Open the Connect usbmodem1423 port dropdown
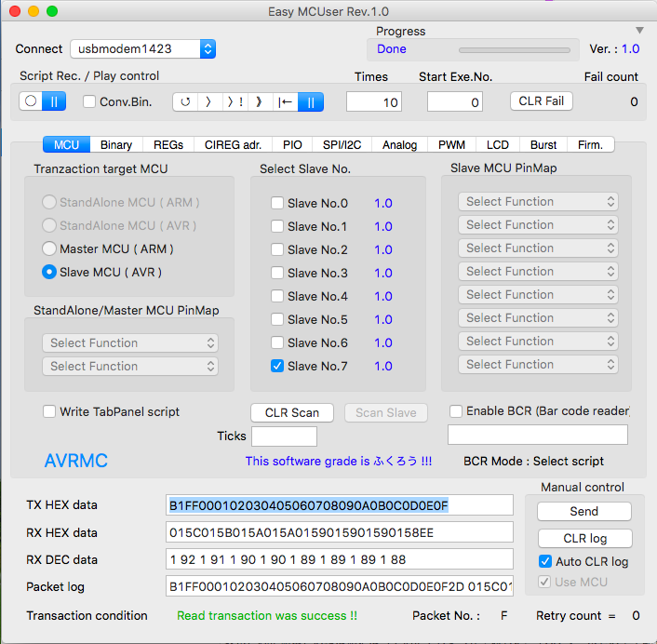 (143, 49)
